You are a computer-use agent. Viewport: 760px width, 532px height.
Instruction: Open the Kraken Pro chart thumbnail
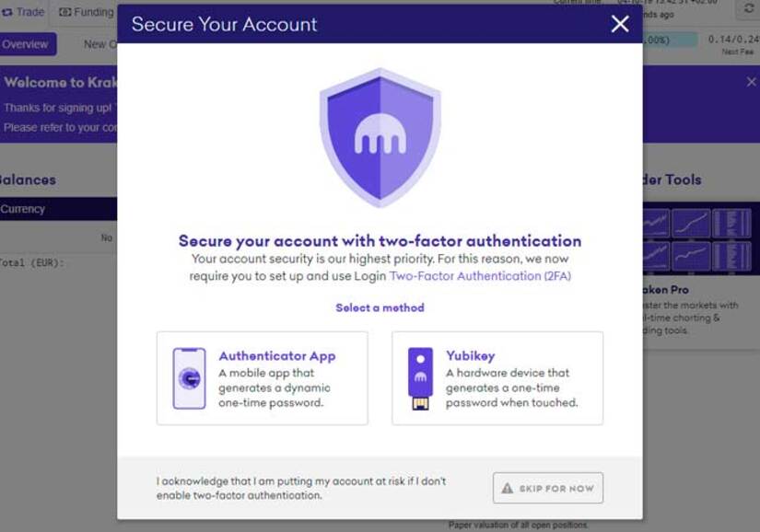coord(697,239)
